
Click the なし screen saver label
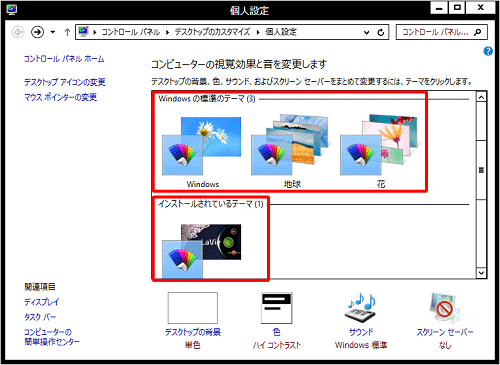445,345
